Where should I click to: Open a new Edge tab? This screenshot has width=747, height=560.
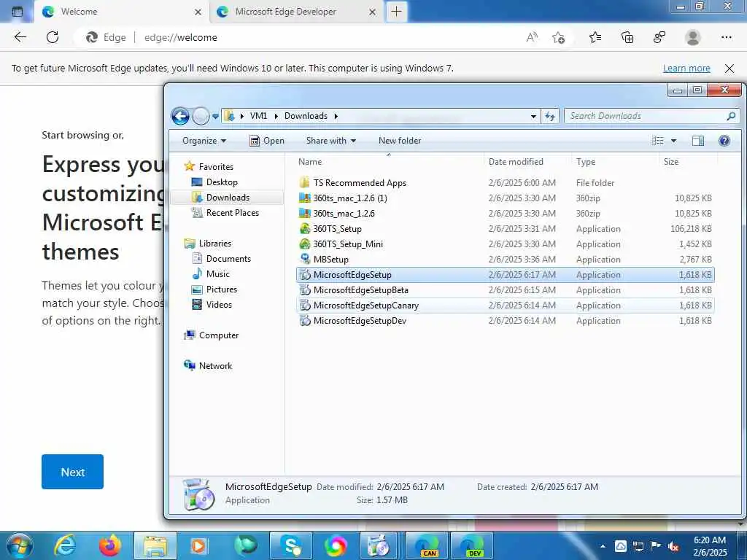click(396, 12)
